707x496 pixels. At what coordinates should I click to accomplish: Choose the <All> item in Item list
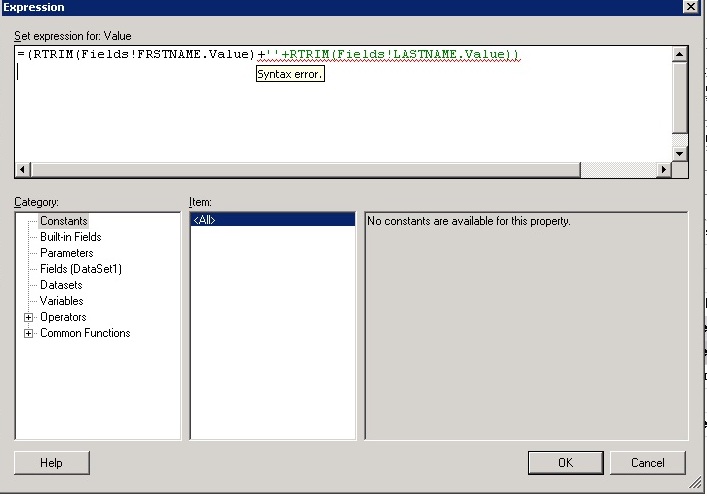(272, 220)
